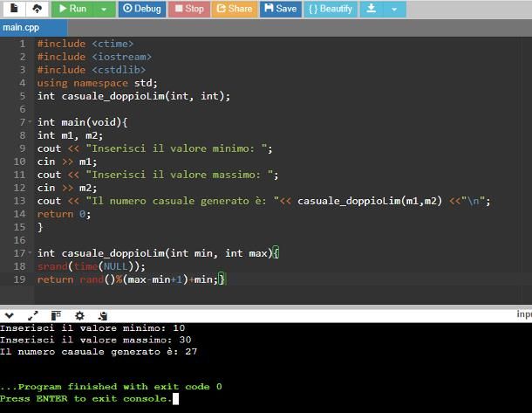The height and width of the screenshot is (413, 532).
Task: Select line number 13 in gutter
Action: click(x=20, y=201)
